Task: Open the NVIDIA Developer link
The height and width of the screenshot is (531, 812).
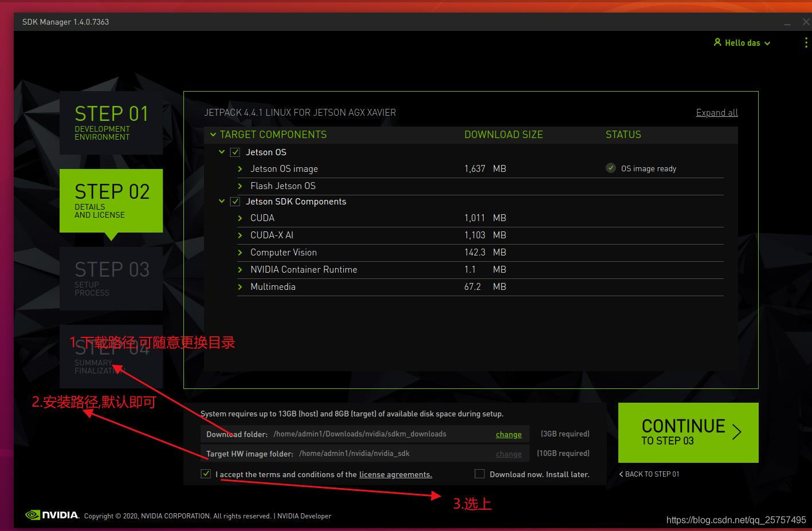Action: click(x=304, y=516)
